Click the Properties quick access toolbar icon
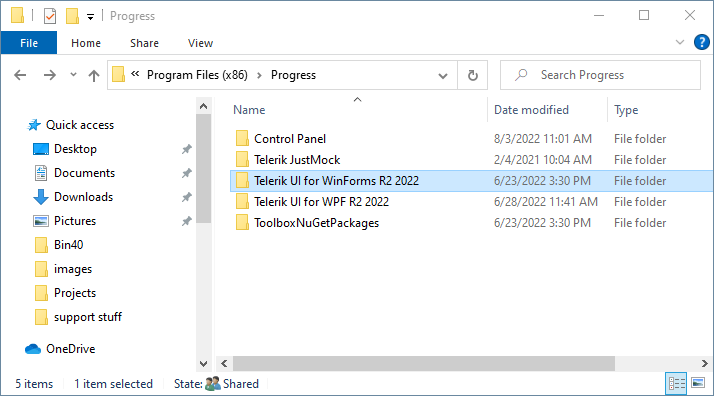Screen dimensions: 714x396 coord(50,16)
